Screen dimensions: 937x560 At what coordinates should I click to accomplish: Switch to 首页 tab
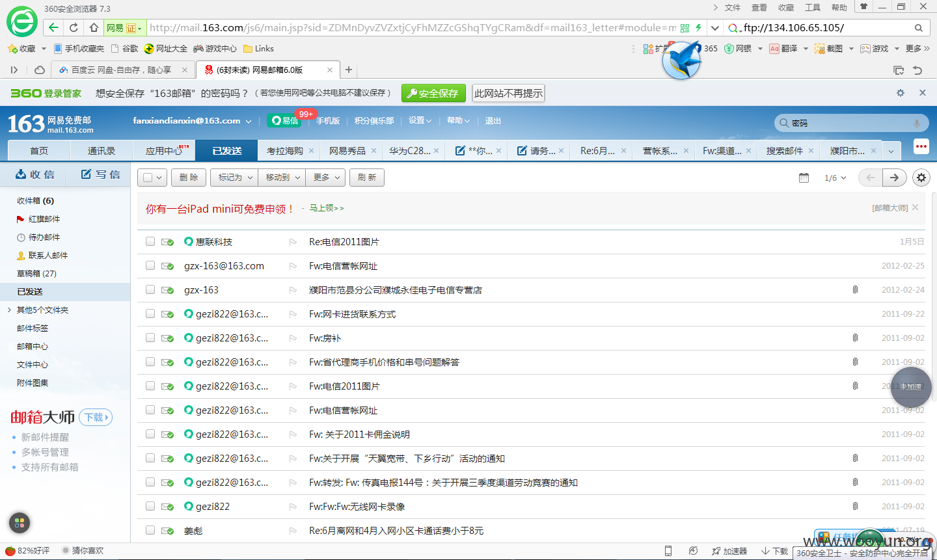[39, 151]
